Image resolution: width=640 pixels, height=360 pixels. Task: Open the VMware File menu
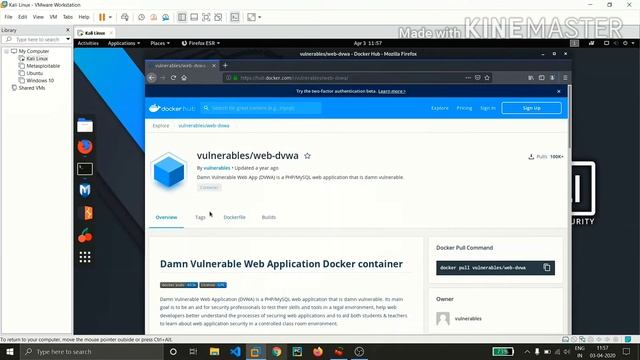[x=8, y=17]
